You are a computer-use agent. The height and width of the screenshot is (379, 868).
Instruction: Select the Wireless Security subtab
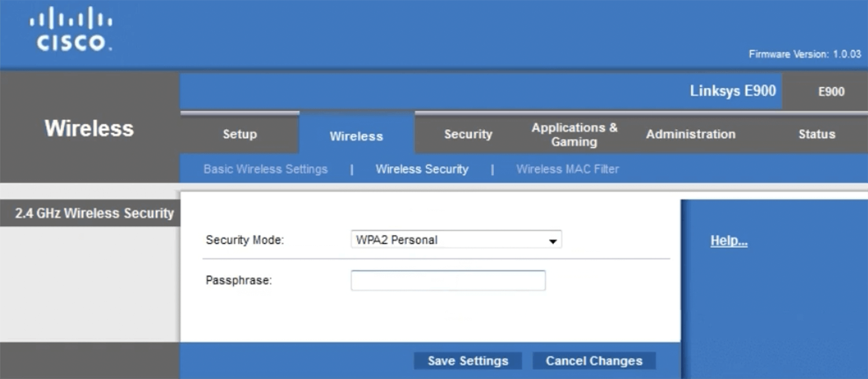click(x=422, y=169)
